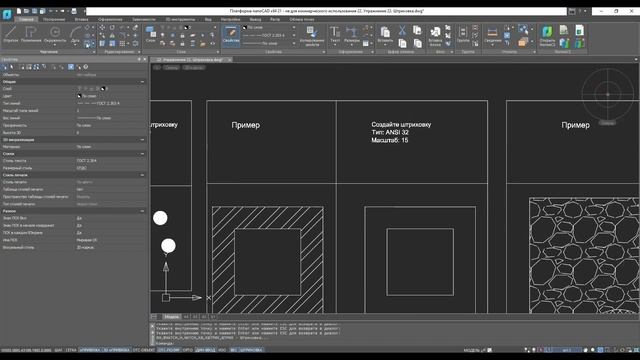Viewport: 640px width, 360px height.
Task: Select the Отрезок (line) tool
Action: [11, 34]
